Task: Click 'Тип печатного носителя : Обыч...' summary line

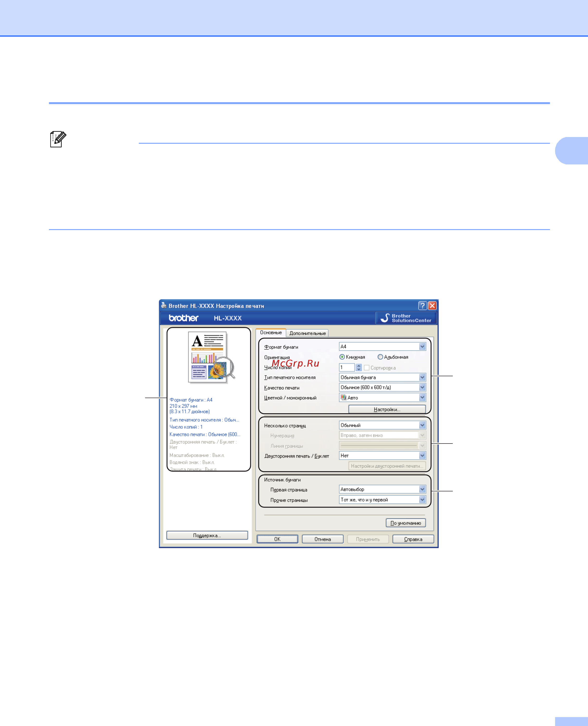Action: click(204, 420)
